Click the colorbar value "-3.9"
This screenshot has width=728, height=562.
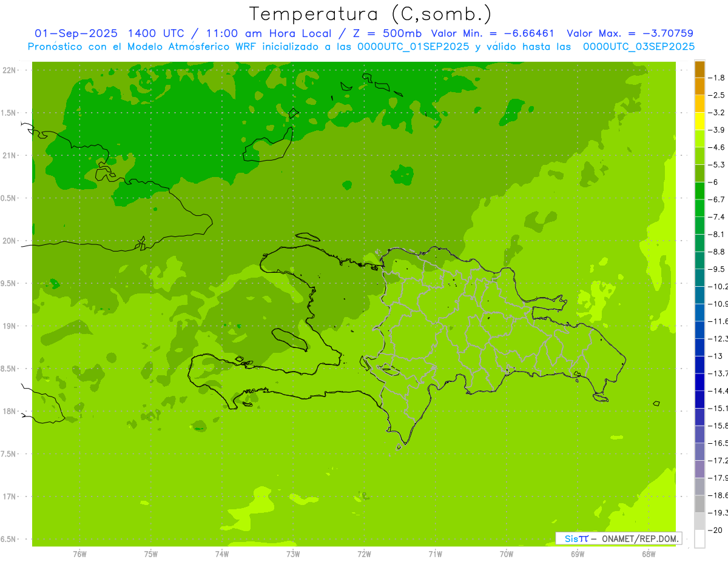717,130
